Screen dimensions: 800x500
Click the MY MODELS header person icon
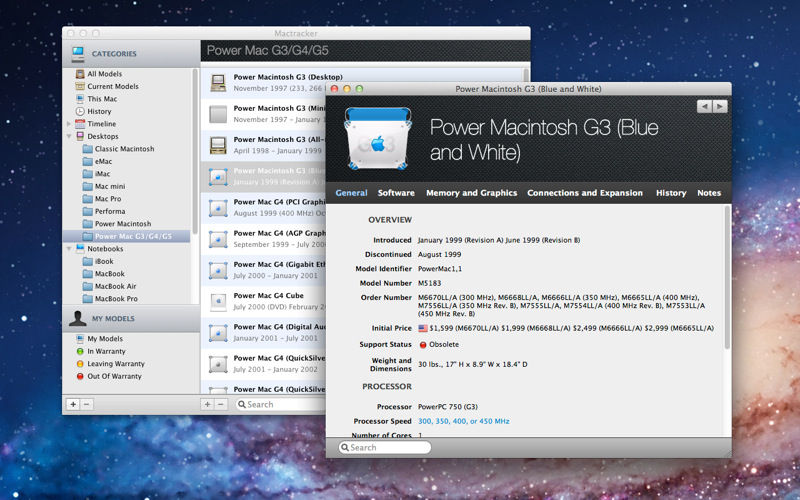pos(78,318)
